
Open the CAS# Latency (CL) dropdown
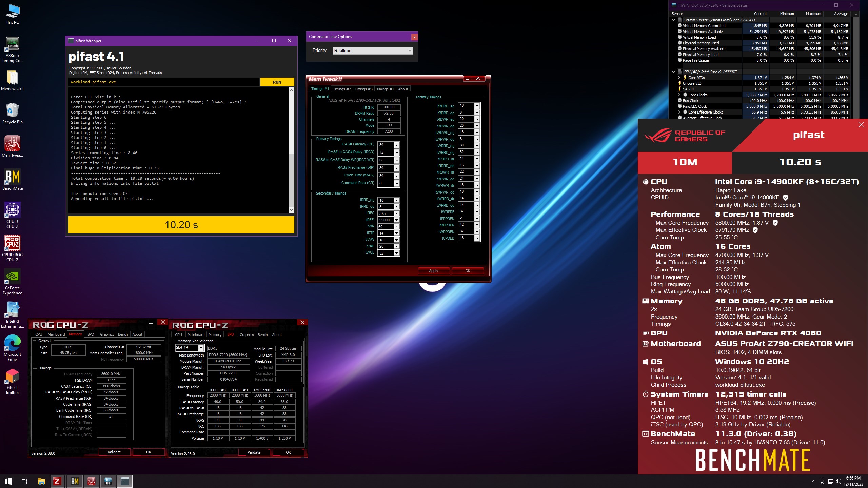point(396,145)
